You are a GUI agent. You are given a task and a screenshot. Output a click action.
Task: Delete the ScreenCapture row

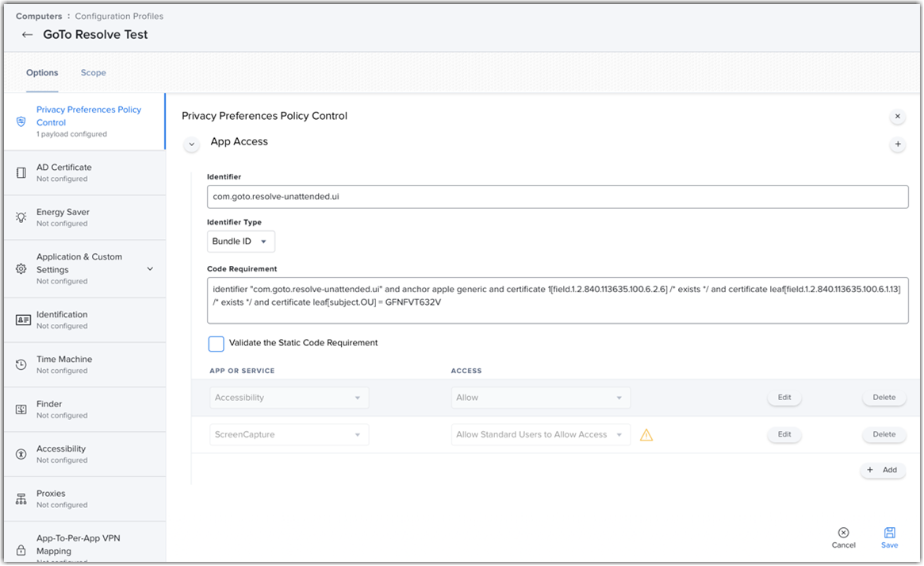coord(884,434)
